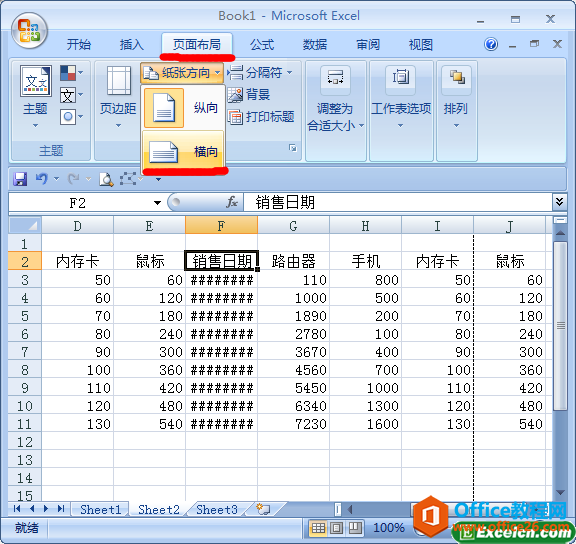Click the blue Help question-mark icon

coord(491,44)
